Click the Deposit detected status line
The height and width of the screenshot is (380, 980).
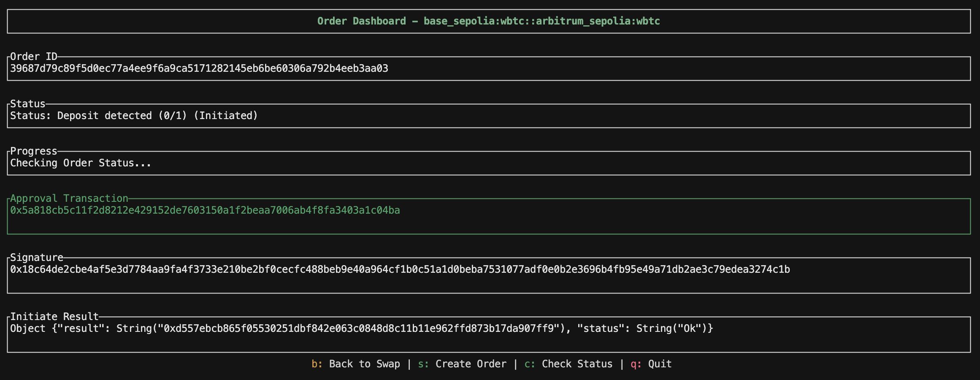pos(134,116)
